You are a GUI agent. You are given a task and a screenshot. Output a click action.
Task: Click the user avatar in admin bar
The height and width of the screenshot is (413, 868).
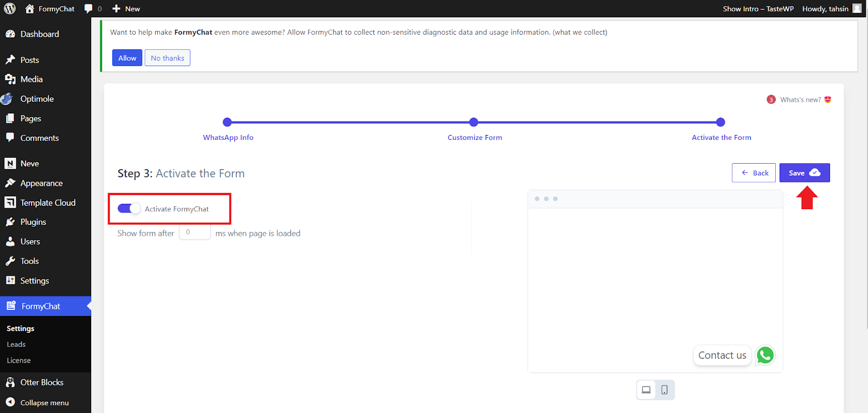pyautogui.click(x=857, y=9)
